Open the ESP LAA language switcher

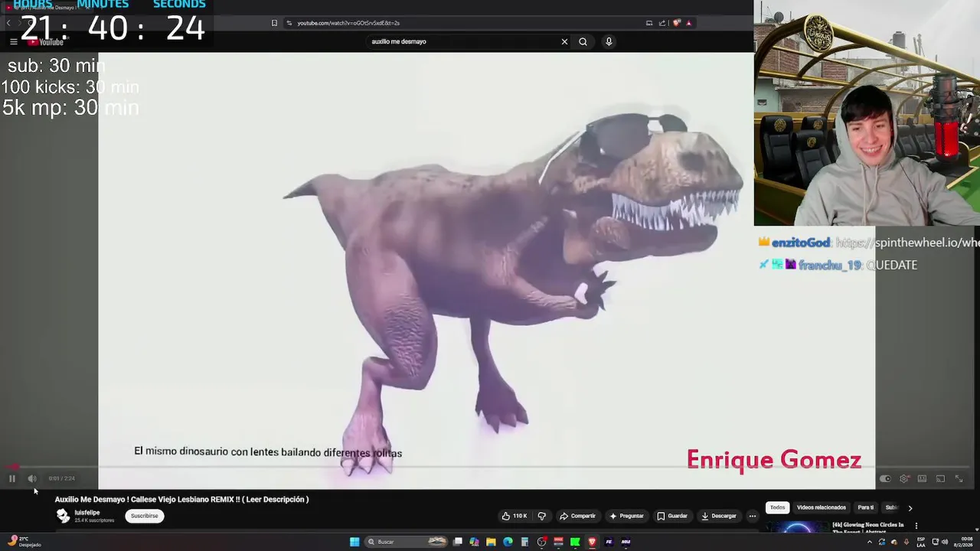coord(921,542)
